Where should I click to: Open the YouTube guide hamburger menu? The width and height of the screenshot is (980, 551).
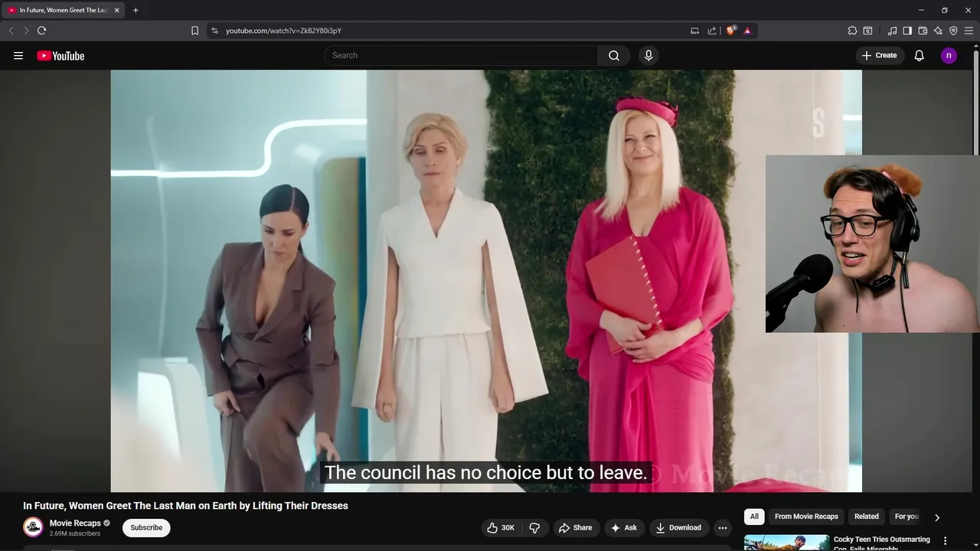18,55
